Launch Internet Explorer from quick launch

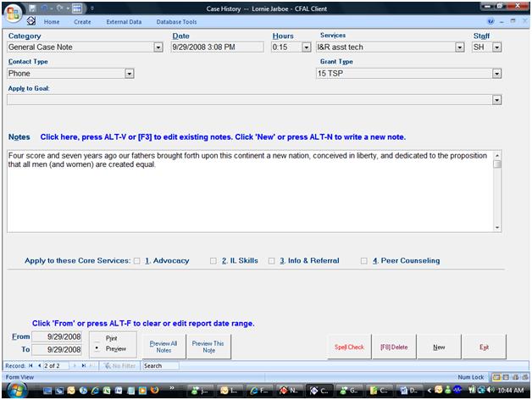click(95, 391)
